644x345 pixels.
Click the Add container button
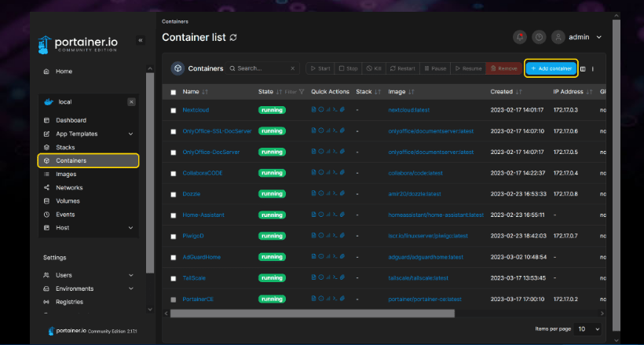point(551,68)
